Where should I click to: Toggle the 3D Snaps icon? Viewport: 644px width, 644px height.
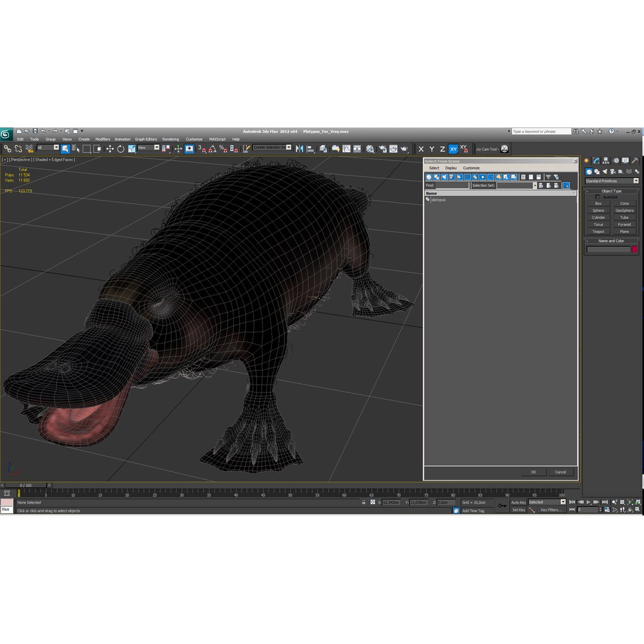202,148
